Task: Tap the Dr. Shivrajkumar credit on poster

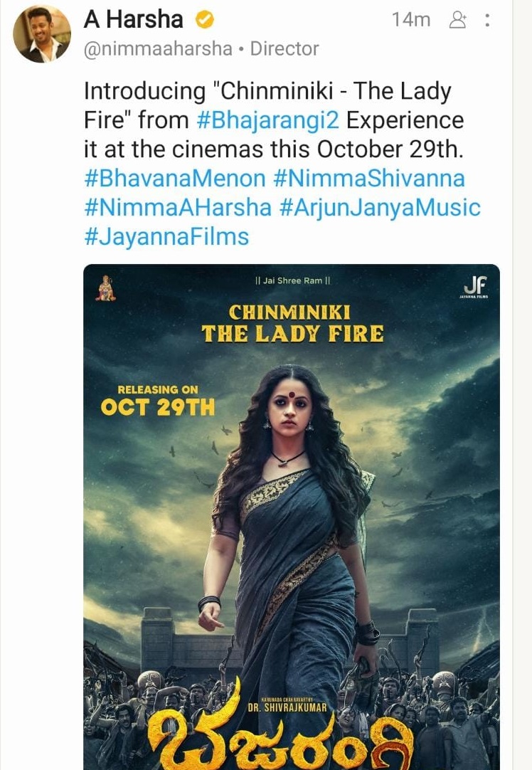Action: (287, 707)
